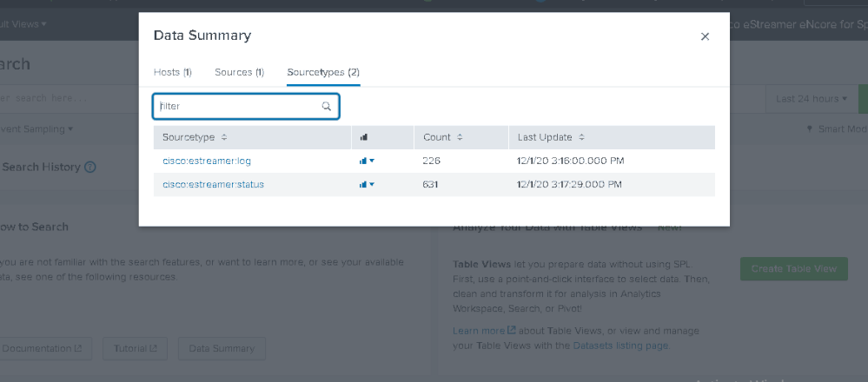Open the Datasets listing page link
868x382 pixels.
(x=620, y=346)
